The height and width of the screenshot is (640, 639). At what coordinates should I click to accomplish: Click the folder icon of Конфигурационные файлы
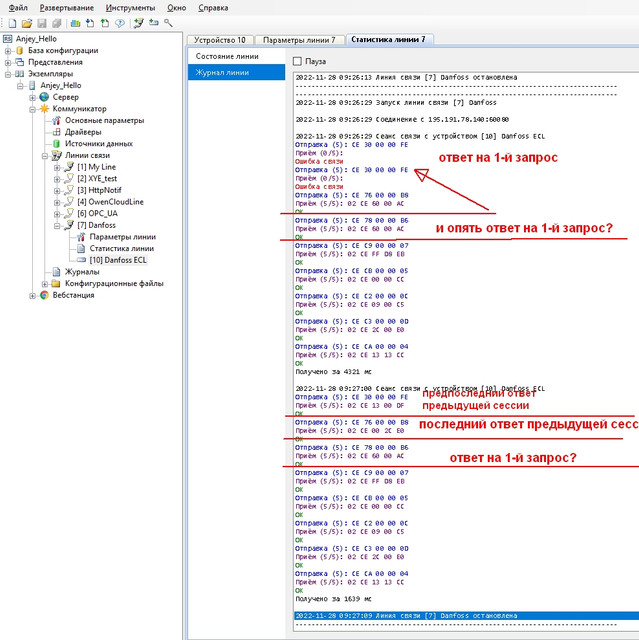pos(56,283)
